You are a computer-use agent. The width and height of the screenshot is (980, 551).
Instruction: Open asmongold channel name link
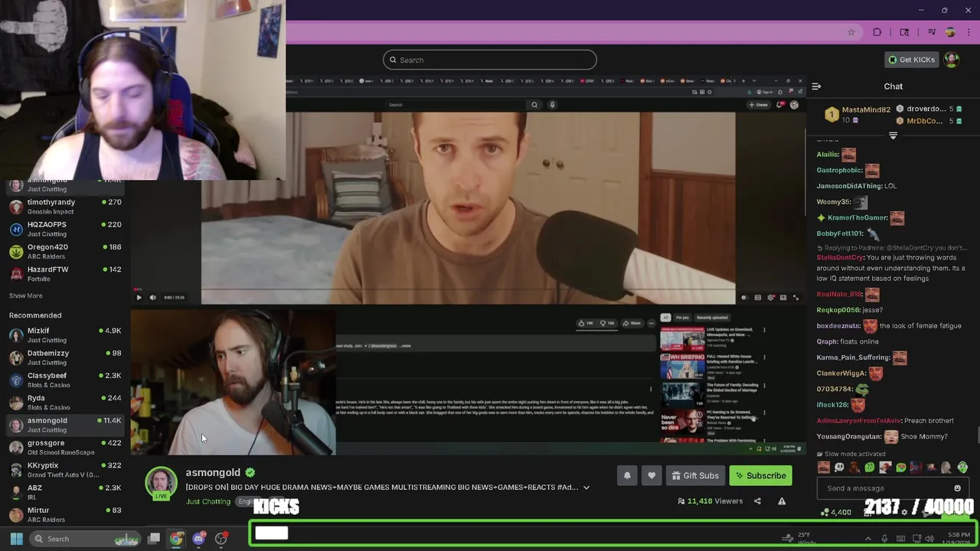pos(213,473)
